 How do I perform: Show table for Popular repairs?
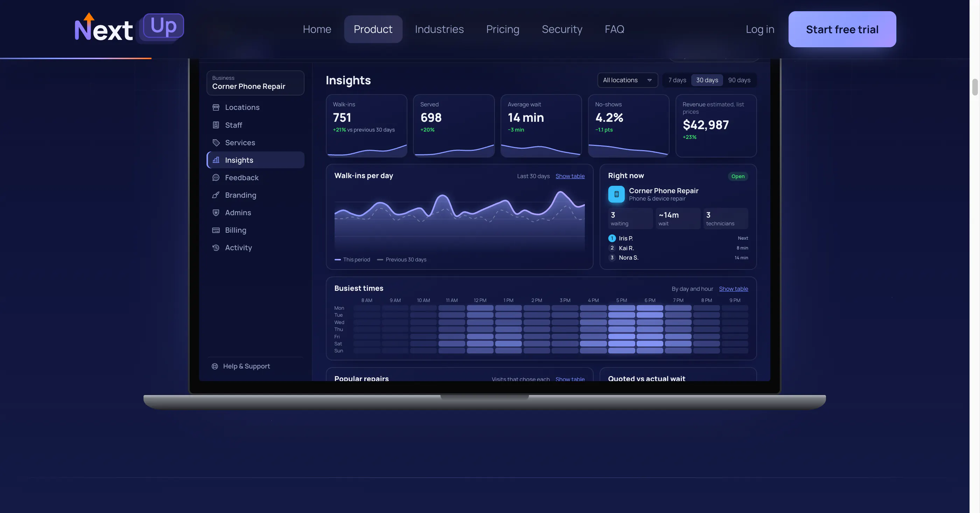[570, 379]
